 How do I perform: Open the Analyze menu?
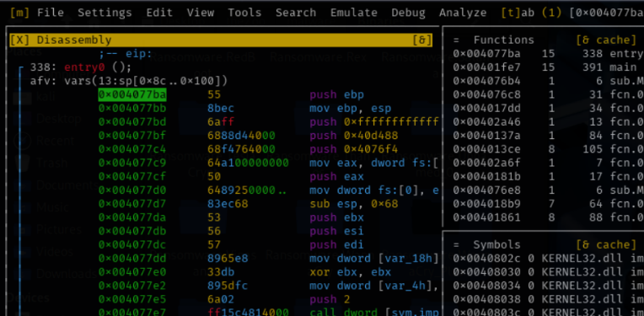point(463,13)
